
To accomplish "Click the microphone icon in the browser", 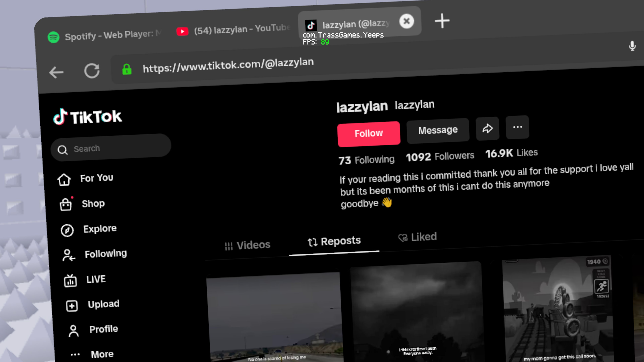I will [x=632, y=46].
